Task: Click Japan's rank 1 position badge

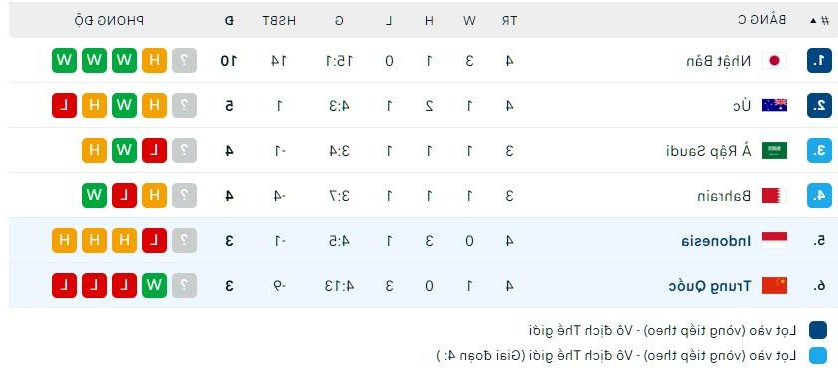Action: 819,60
